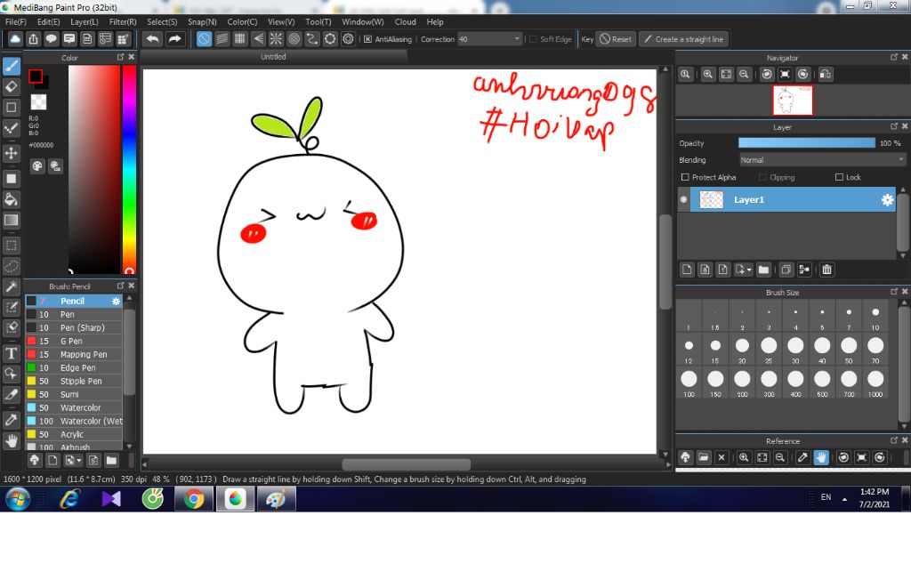The width and height of the screenshot is (911, 588).
Task: Enable the layer Lock checkbox
Action: point(839,177)
